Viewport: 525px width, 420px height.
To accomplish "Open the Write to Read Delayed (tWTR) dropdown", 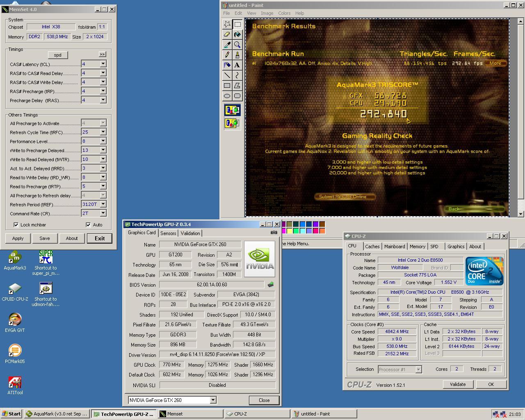I will (x=103, y=159).
